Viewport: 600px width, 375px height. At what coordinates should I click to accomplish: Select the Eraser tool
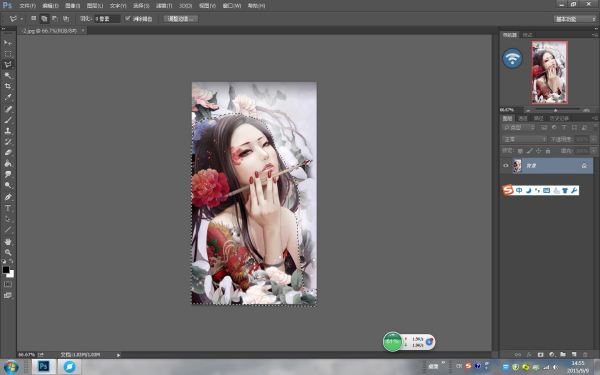coord(8,153)
